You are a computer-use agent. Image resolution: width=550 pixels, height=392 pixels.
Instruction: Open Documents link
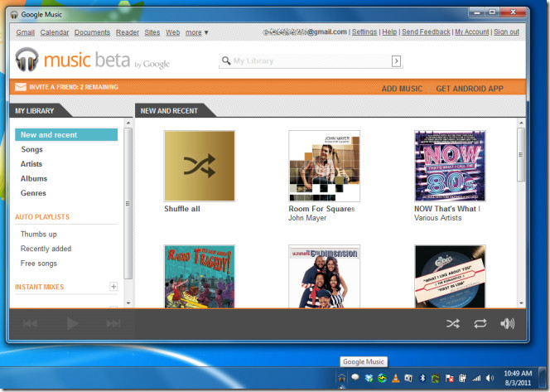click(x=92, y=32)
